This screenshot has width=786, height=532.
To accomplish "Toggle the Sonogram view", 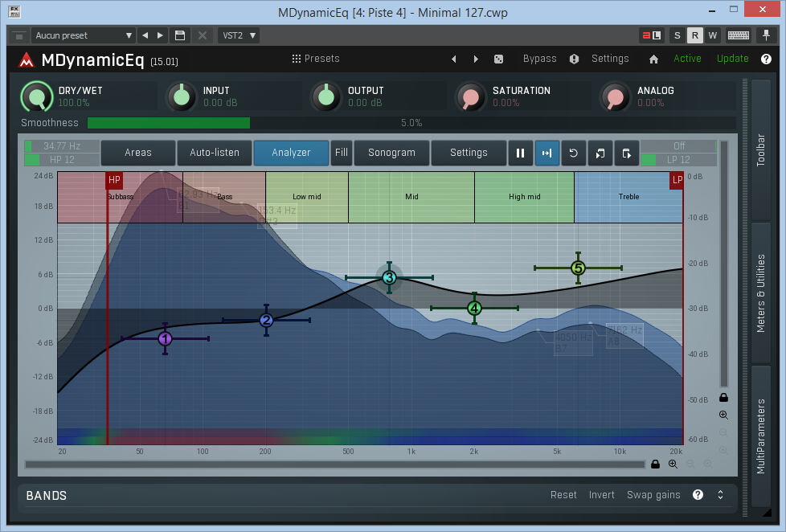I will pyautogui.click(x=391, y=153).
